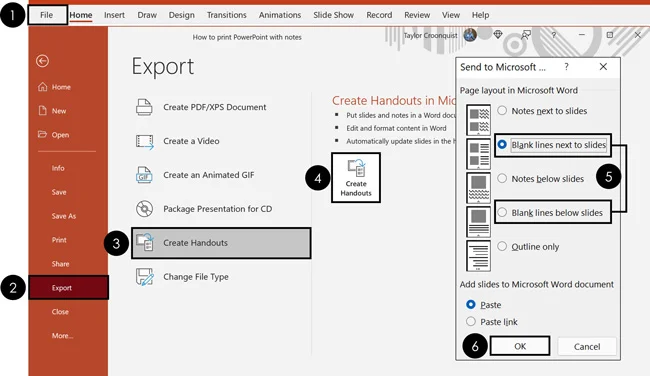Viewport: 650px width, 376px height.
Task: Click Cancel in the Send to Microsoft dialog
Action: pyautogui.click(x=587, y=346)
